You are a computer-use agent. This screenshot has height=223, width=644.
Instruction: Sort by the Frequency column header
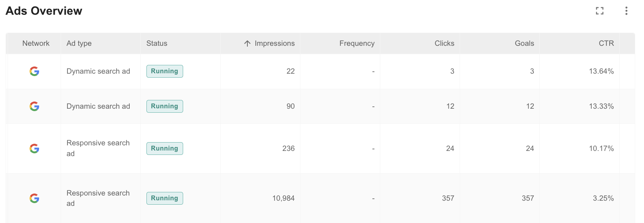coord(357,43)
